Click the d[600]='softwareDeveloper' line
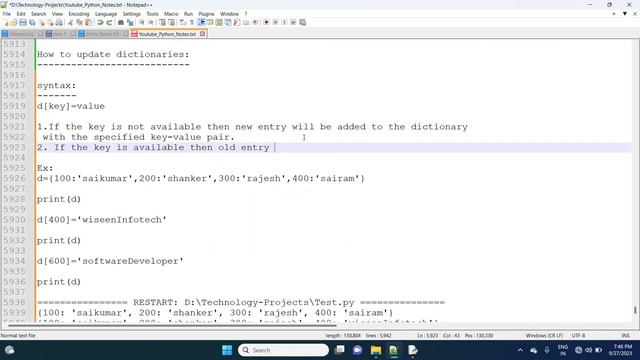The image size is (640, 360). click(x=110, y=261)
